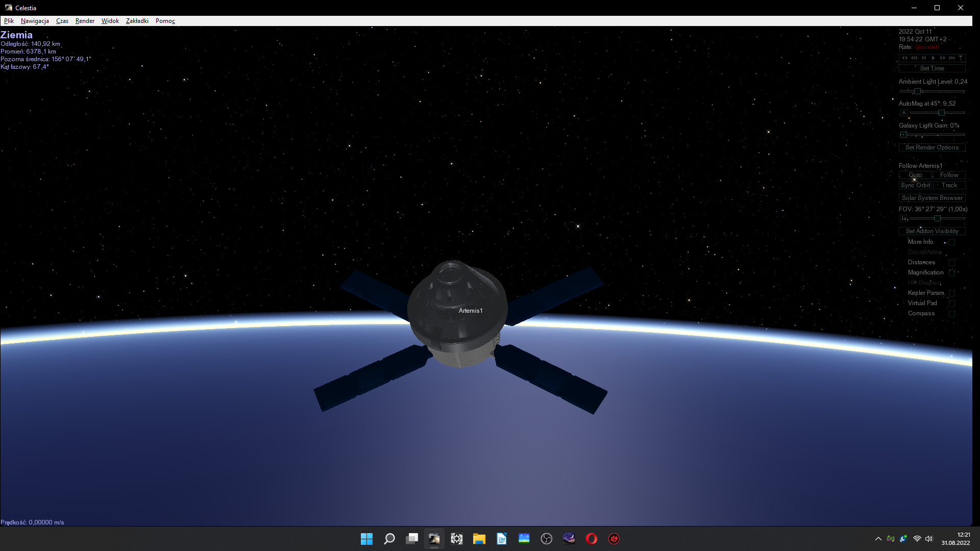
Task: Enable the Compass checkbox
Action: [952, 314]
